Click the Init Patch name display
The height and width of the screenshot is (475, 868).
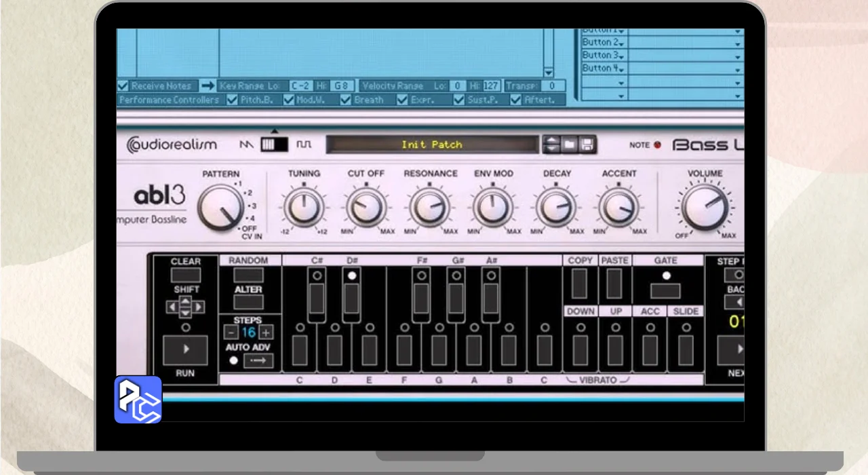point(432,145)
